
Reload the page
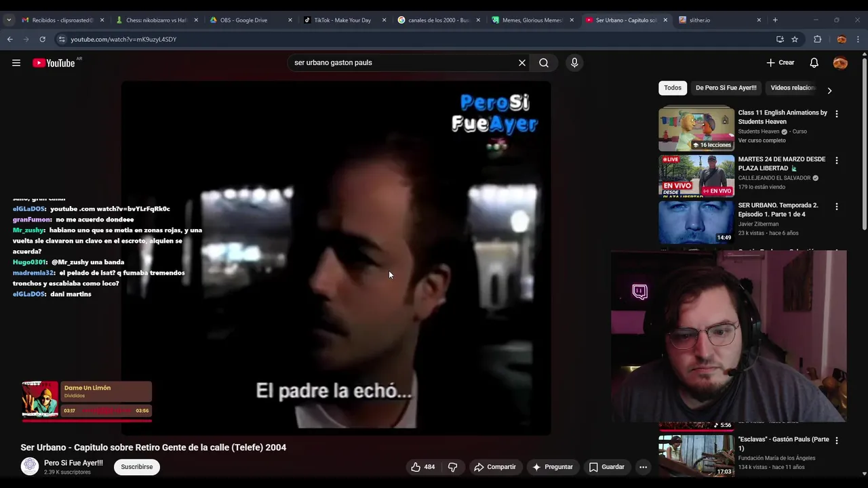[x=42, y=39]
